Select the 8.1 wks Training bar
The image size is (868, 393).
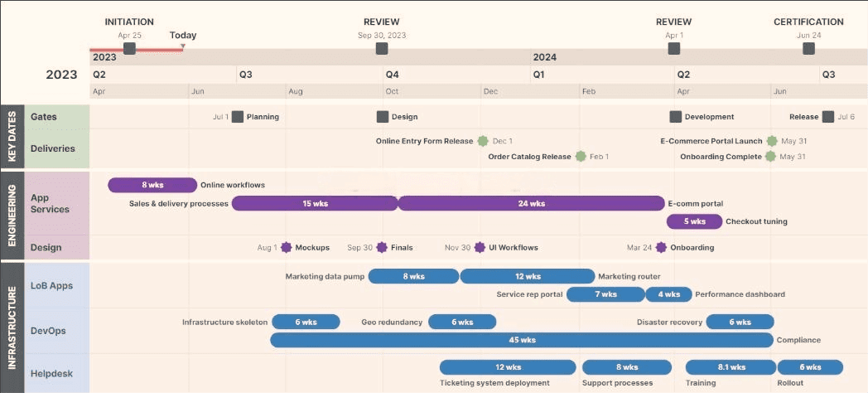[x=731, y=367]
